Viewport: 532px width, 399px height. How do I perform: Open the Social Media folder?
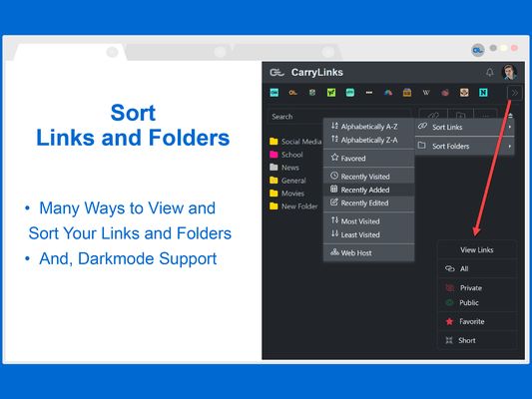295,142
